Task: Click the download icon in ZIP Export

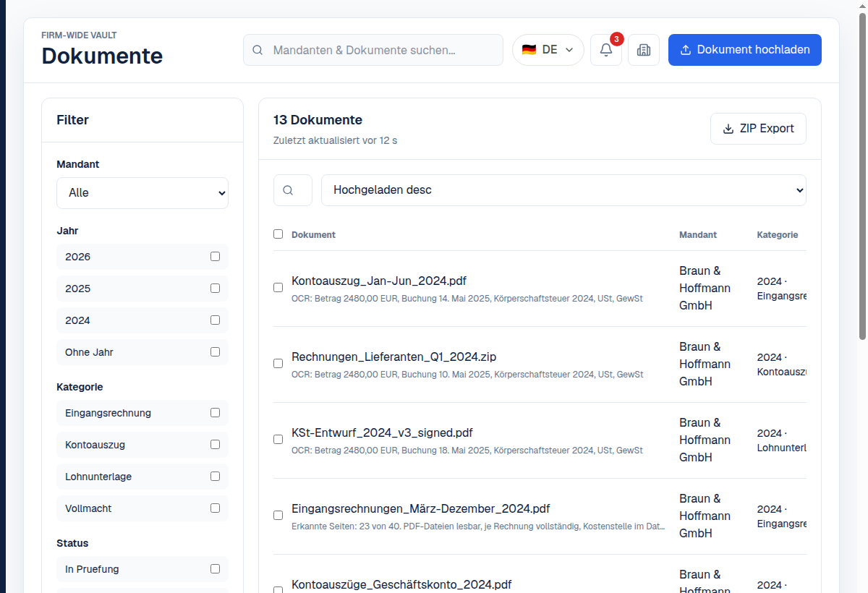Action: coord(728,129)
